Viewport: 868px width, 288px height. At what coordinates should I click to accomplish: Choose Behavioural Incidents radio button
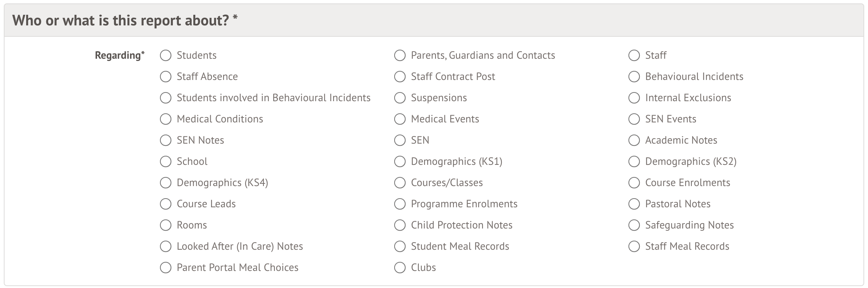click(x=634, y=77)
